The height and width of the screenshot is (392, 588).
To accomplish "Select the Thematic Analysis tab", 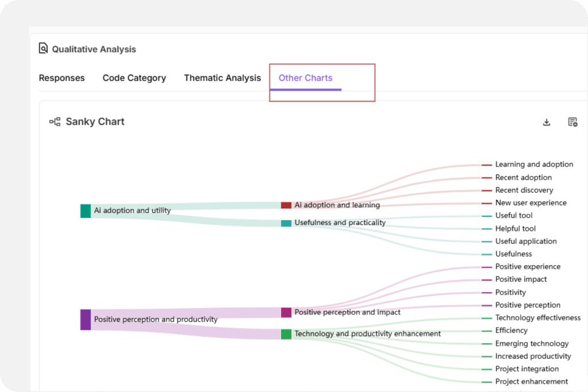I will pyautogui.click(x=222, y=78).
